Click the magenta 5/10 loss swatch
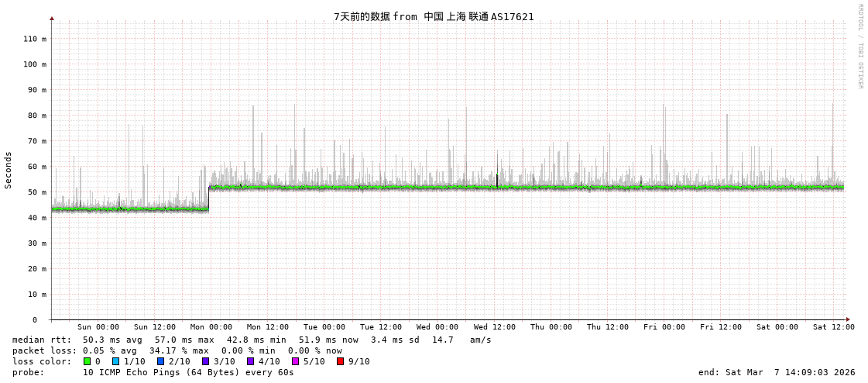The image size is (868, 383). (x=296, y=361)
